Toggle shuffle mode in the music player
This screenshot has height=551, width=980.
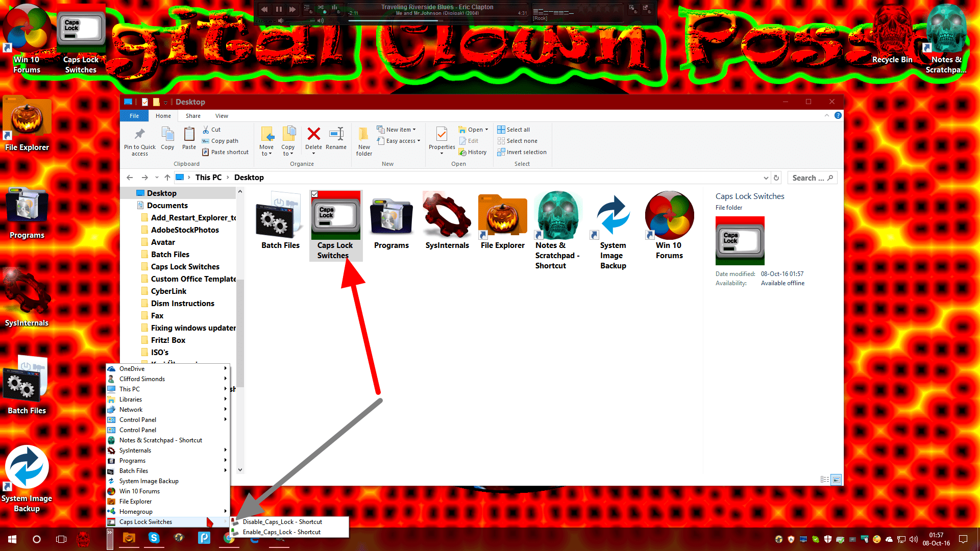(x=321, y=8)
